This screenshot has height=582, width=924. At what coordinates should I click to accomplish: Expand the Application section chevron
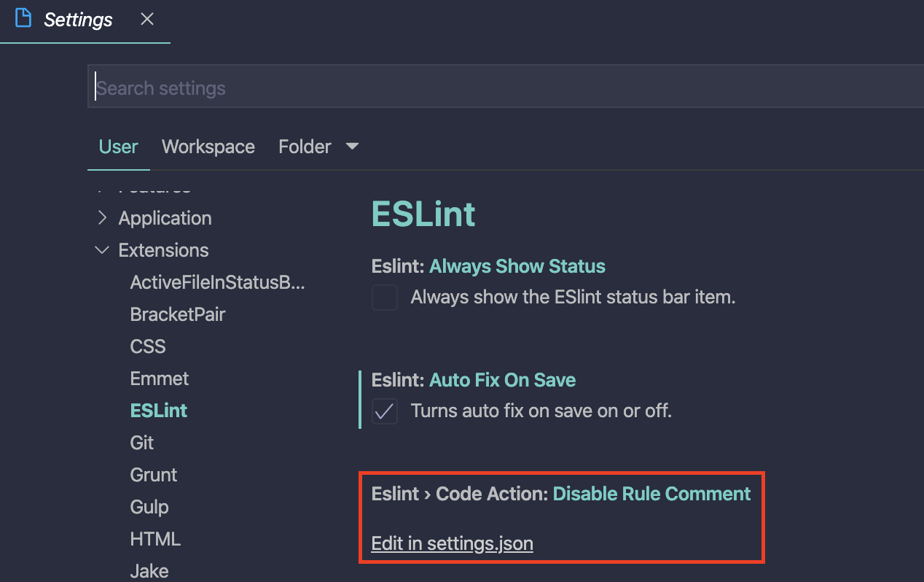point(102,218)
